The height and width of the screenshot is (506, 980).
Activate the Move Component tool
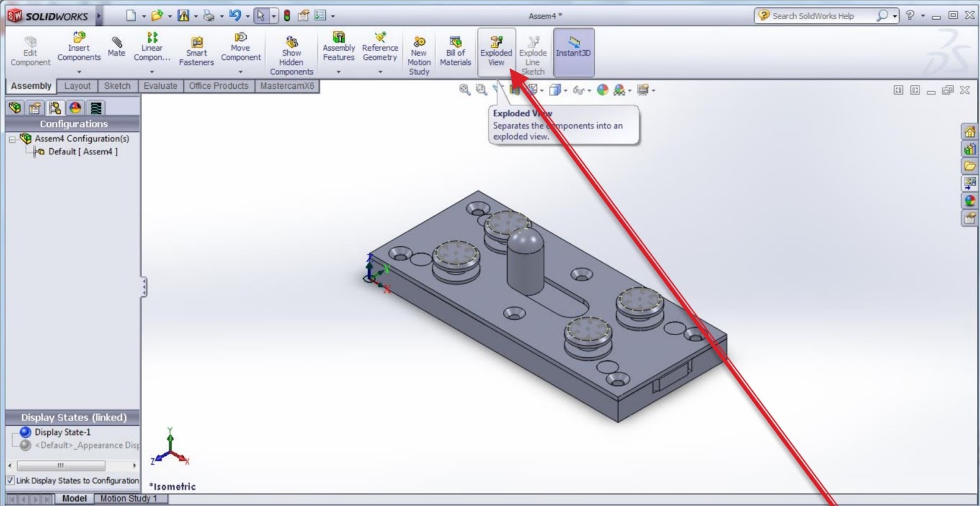click(241, 47)
